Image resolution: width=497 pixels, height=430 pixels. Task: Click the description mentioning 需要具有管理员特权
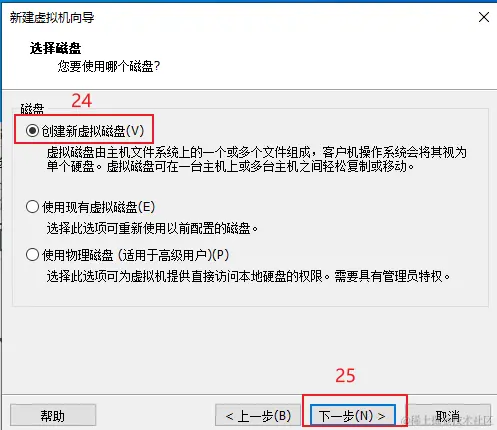point(248,276)
